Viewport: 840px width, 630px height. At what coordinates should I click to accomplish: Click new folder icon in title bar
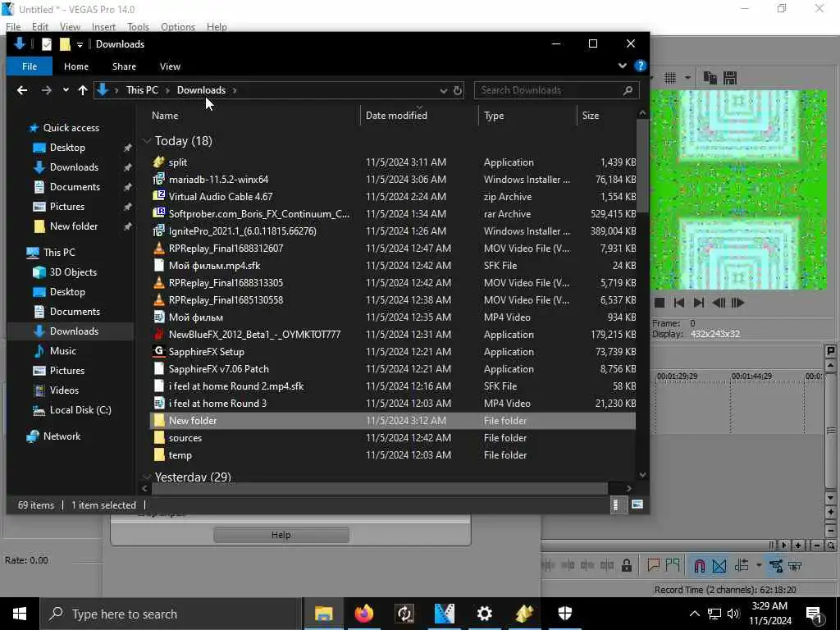[x=65, y=44]
